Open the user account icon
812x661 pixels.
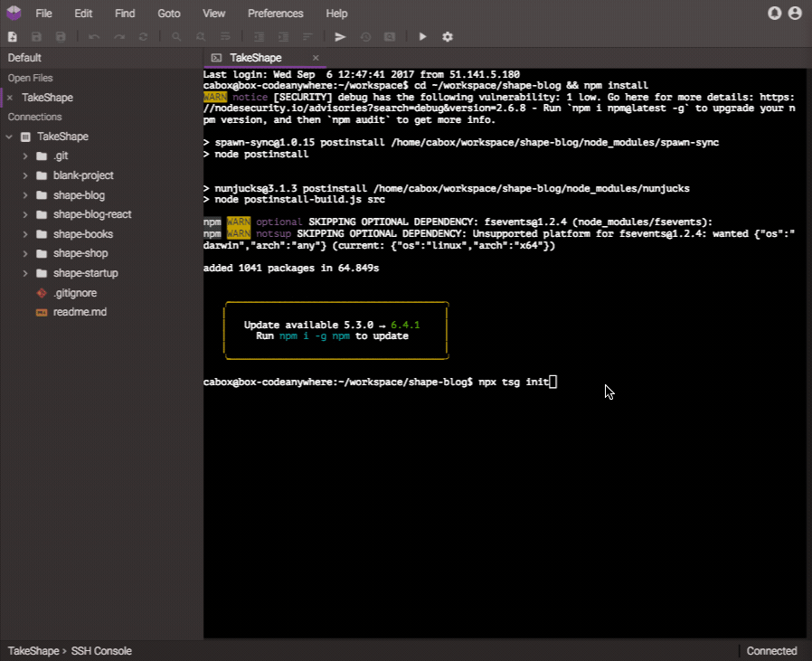coord(795,13)
